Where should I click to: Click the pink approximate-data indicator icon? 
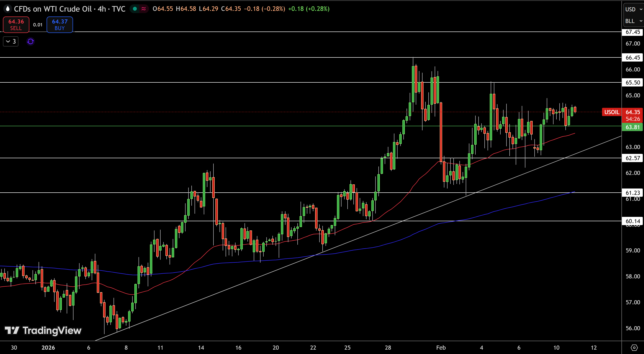144,9
